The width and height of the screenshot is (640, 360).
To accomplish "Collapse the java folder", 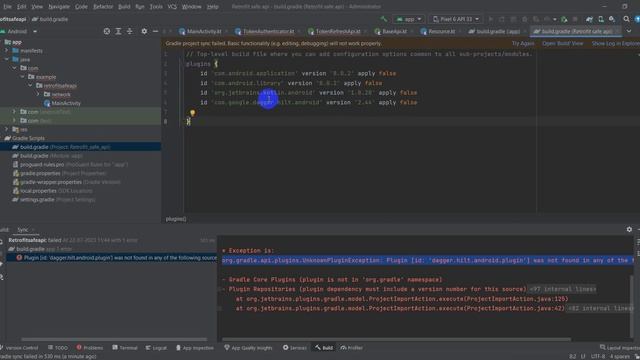I will 7,60.
